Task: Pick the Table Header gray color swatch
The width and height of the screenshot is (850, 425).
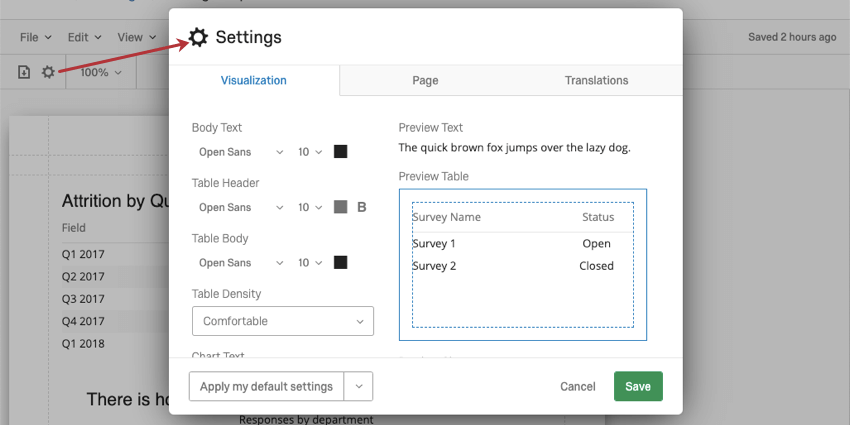Action: tap(340, 207)
